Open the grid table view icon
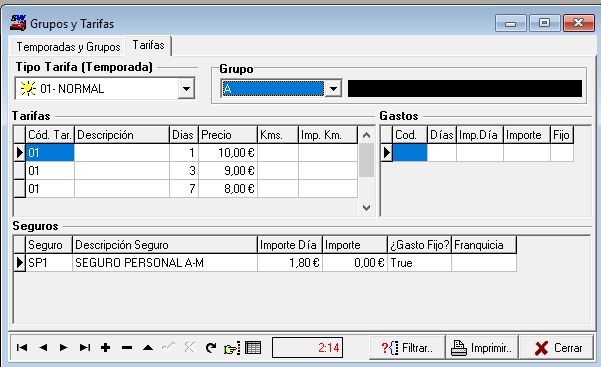 pyautogui.click(x=253, y=348)
